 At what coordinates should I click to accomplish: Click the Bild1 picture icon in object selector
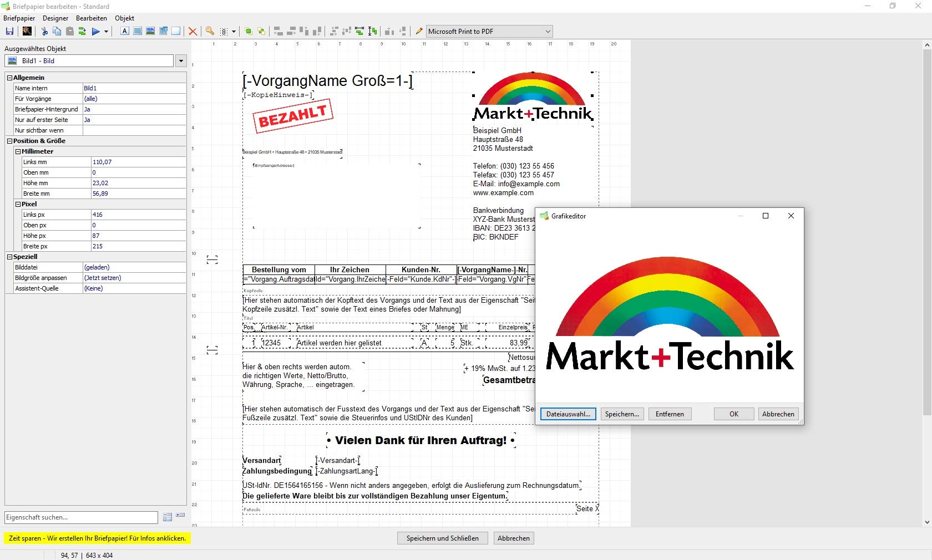click(x=13, y=61)
